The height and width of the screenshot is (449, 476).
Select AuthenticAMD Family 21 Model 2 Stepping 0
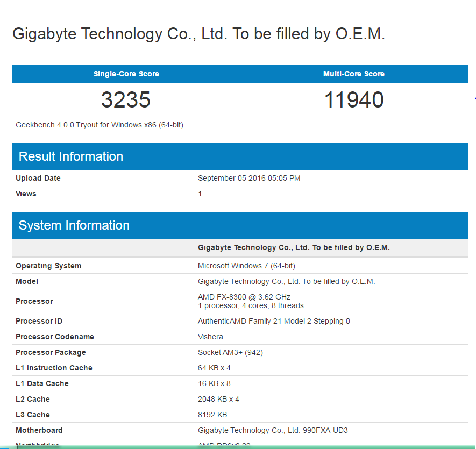click(274, 321)
